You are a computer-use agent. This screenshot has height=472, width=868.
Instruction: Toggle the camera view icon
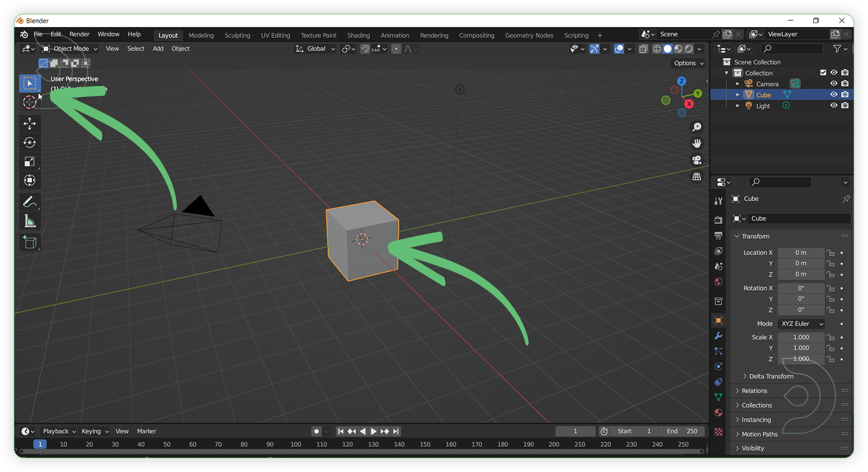point(697,160)
